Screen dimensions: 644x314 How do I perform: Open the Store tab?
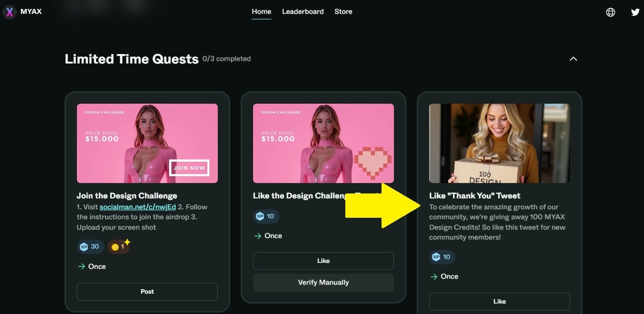343,11
